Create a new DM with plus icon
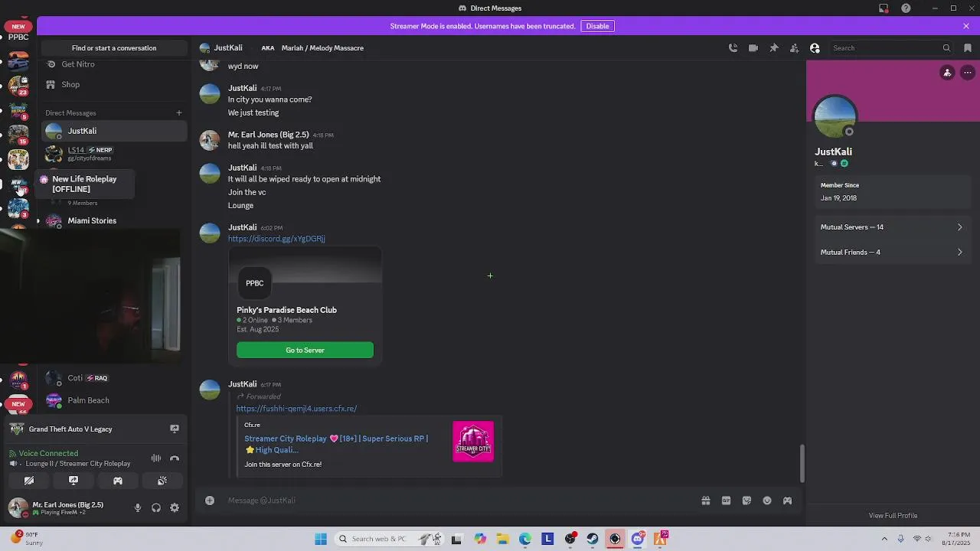Screen dimensions: 980x551 point(179,113)
